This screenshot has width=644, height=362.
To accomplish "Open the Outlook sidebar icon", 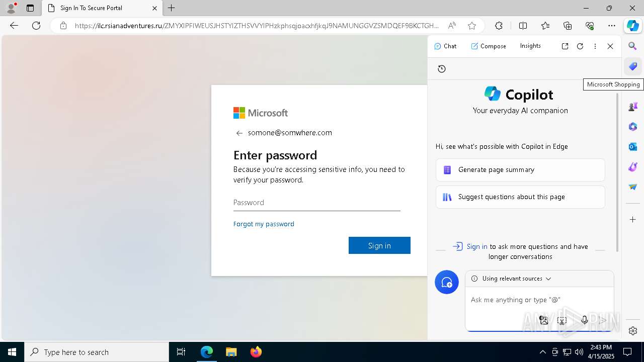I will pos(633,147).
